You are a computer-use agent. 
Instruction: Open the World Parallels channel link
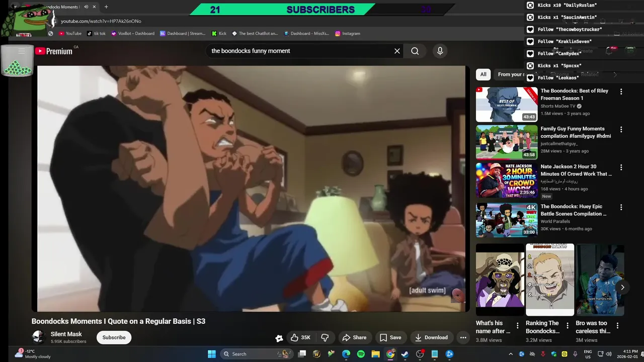pyautogui.click(x=555, y=221)
